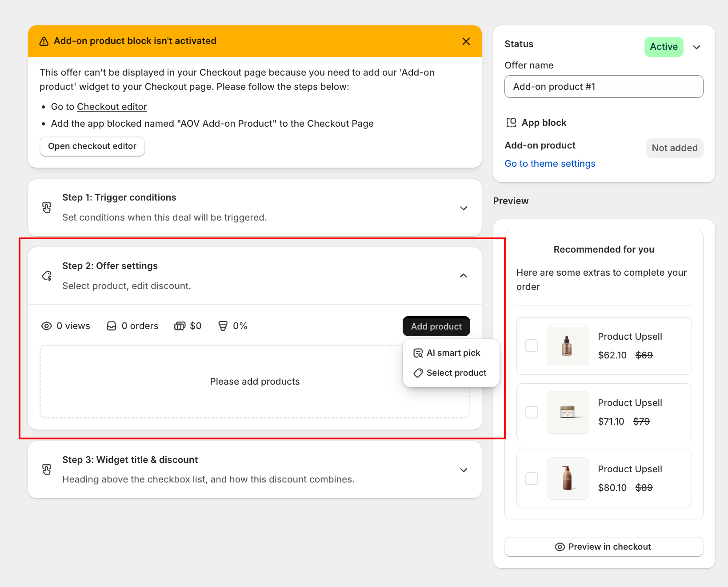
Task: Click the Recommended for you heading
Action: pyautogui.click(x=604, y=249)
